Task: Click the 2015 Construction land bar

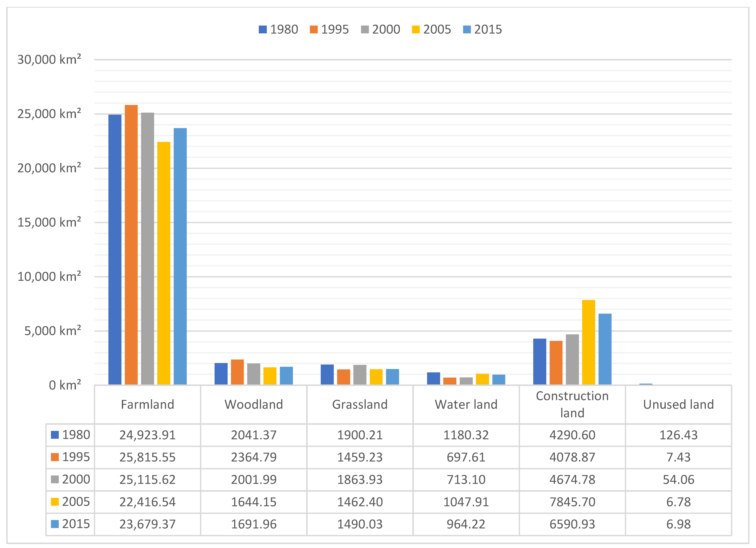Action: 605,349
